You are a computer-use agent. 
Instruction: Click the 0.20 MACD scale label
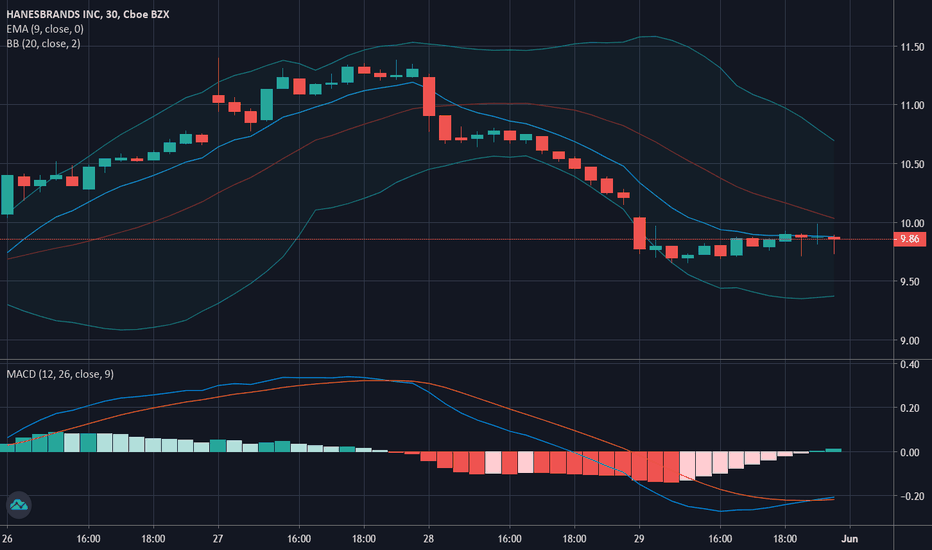point(909,408)
